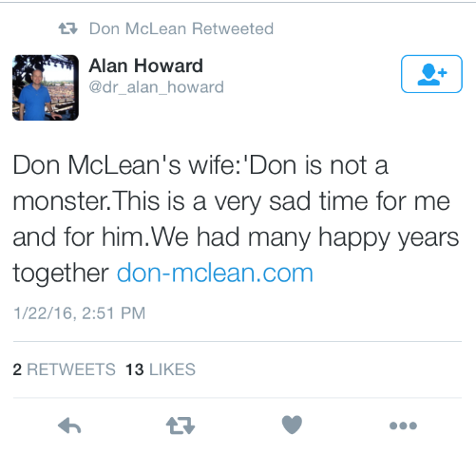
Task: Open Alan Howard's profile picture
Action: (46, 87)
